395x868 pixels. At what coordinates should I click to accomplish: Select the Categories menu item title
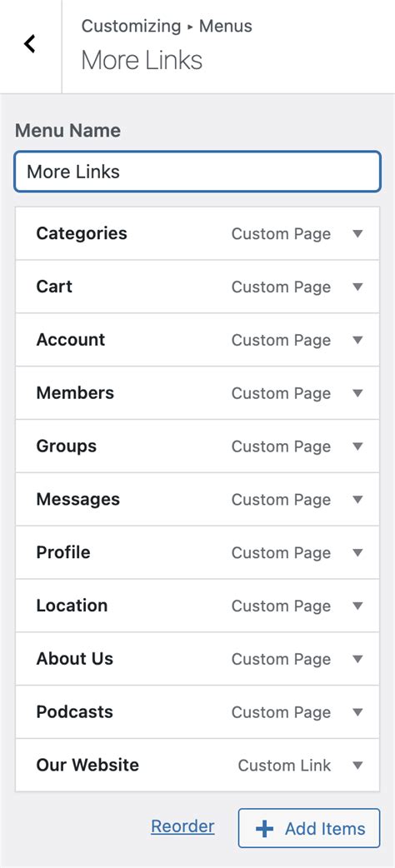tap(82, 233)
